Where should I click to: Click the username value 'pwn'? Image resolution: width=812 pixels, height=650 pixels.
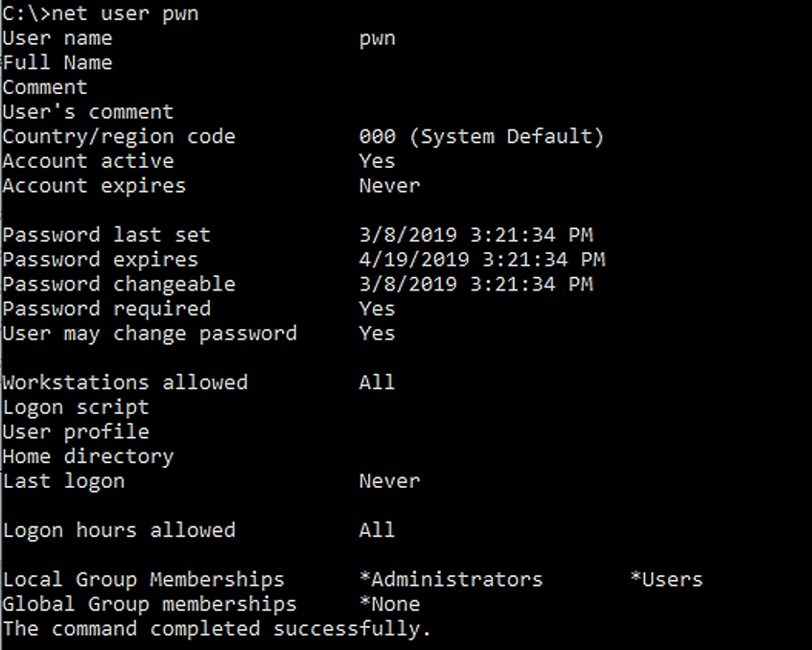click(x=377, y=39)
